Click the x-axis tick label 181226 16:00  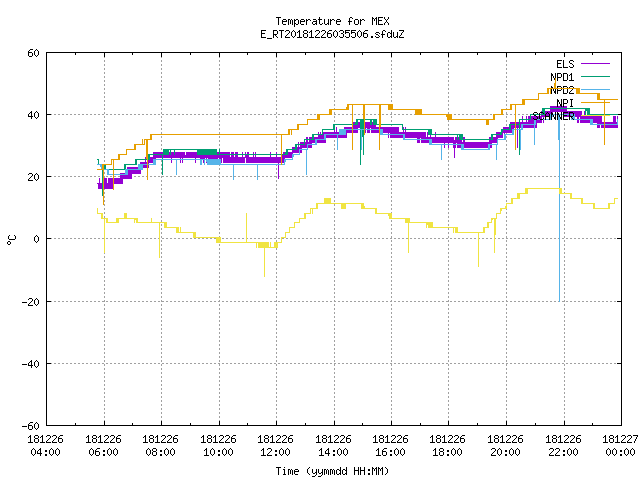(391, 446)
